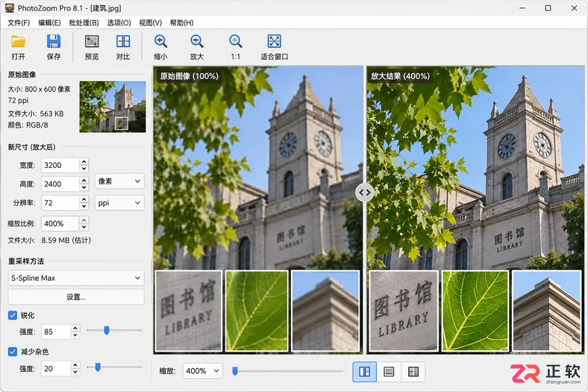Click the 高度 input field showing 2400
Image resolution: width=588 pixels, height=392 pixels.
coord(60,184)
